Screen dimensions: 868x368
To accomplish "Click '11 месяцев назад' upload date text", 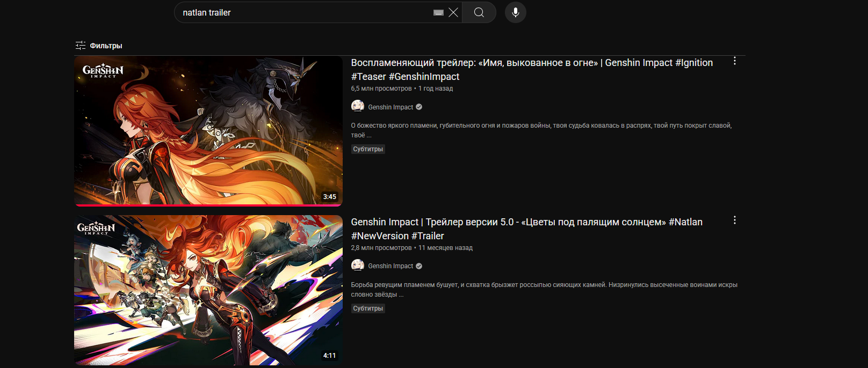I will coord(445,248).
